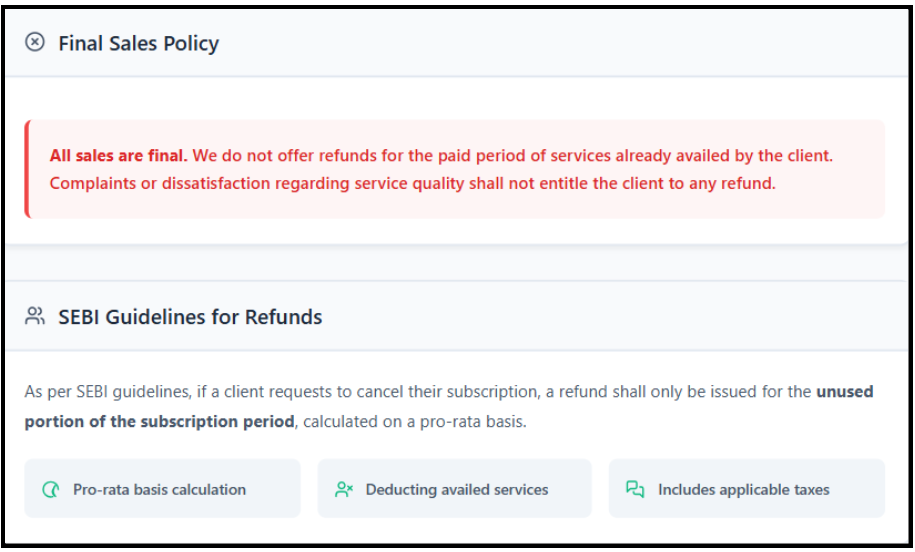Select the "Final Sales Policy" heading
This screenshot has height=552, width=915.
coord(138,43)
